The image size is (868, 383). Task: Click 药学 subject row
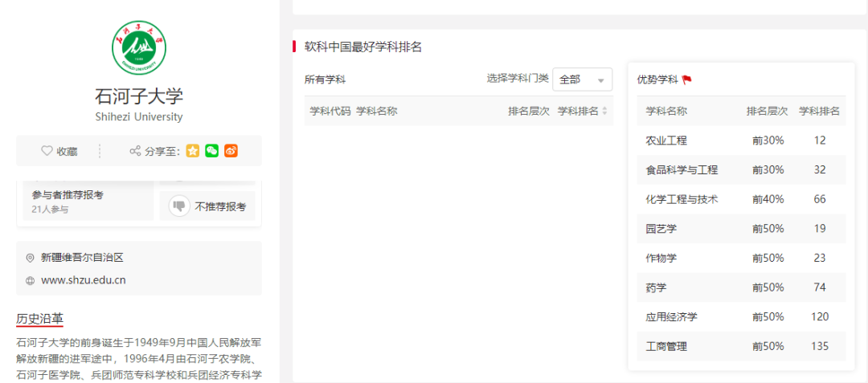coord(741,287)
